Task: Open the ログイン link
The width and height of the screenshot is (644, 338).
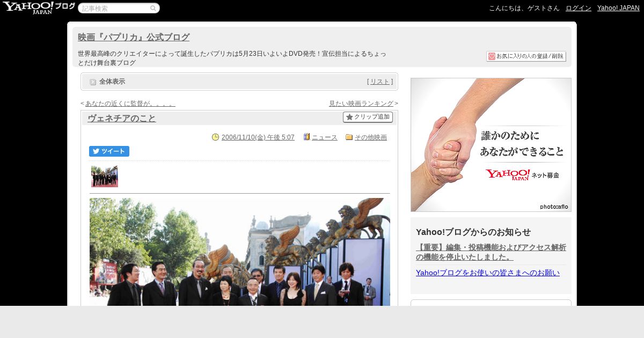Action: click(x=579, y=8)
